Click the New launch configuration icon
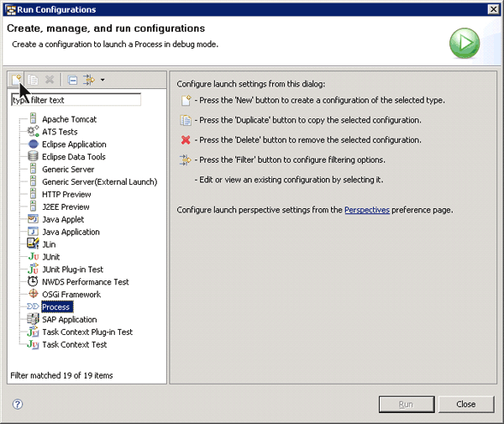Screen dimensions: 504x424 tap(17, 80)
